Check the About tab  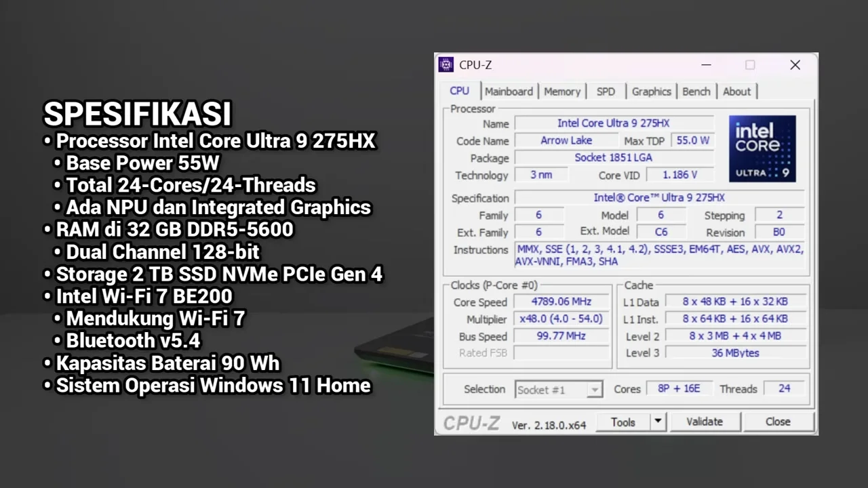[x=736, y=91]
